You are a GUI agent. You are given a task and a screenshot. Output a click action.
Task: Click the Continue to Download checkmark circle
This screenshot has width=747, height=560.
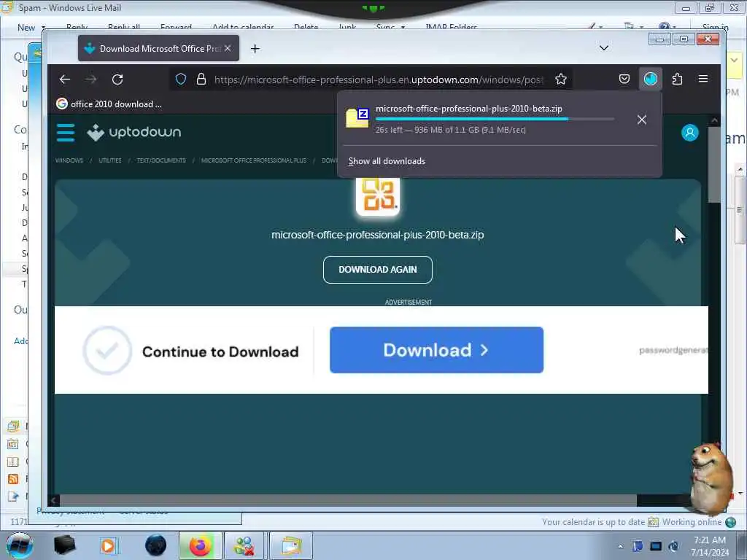point(107,351)
